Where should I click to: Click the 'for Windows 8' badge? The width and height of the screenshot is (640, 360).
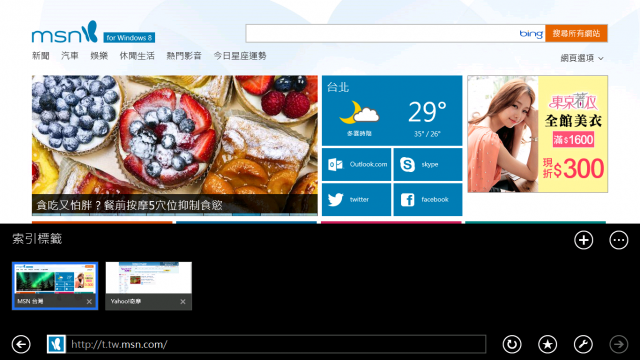click(129, 38)
